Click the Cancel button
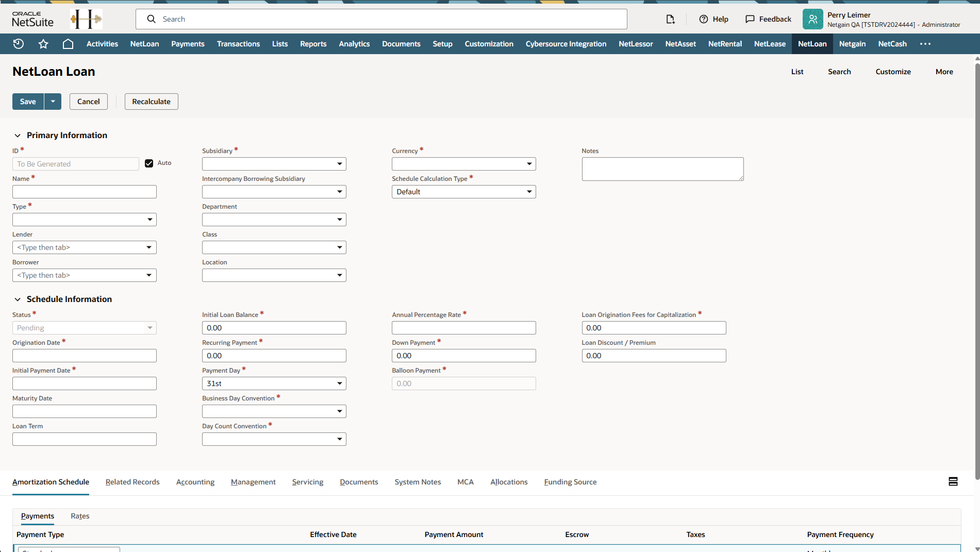The image size is (980, 552). [88, 102]
